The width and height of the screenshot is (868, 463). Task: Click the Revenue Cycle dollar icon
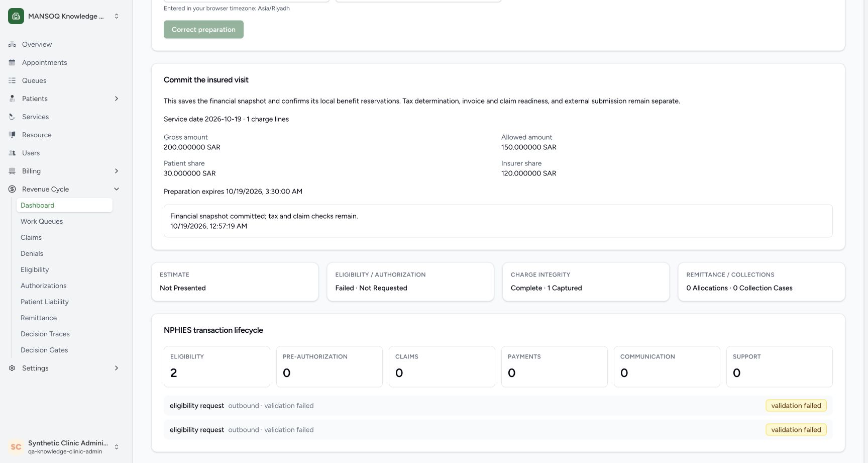click(12, 189)
